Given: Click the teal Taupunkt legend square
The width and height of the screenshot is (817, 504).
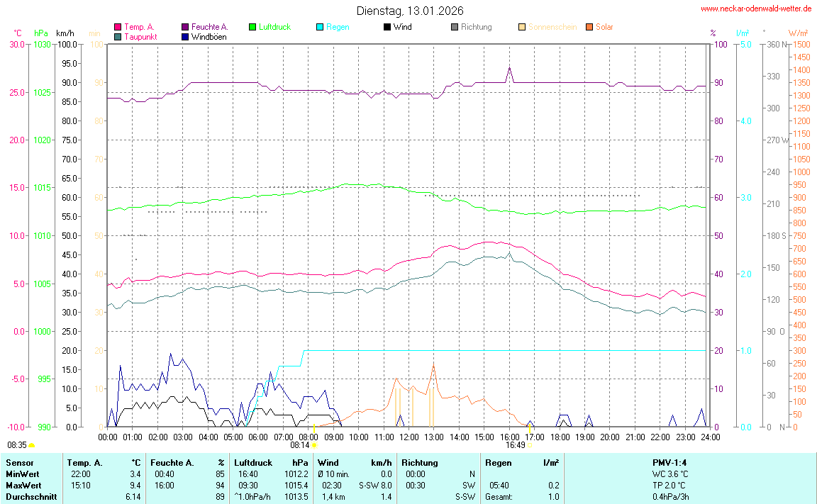Looking at the screenshot, I should [118, 36].
